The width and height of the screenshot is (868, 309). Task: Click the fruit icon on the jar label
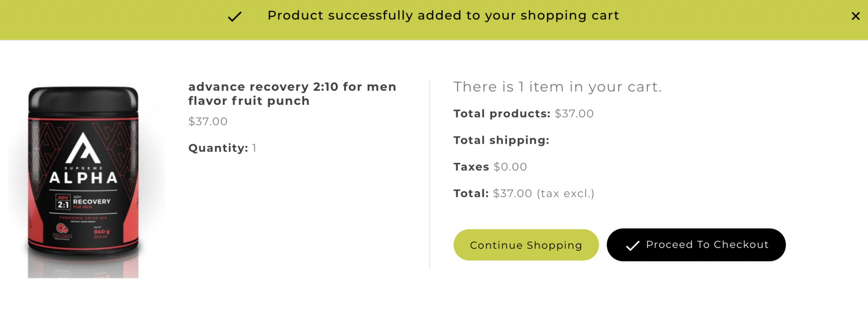coord(62,228)
